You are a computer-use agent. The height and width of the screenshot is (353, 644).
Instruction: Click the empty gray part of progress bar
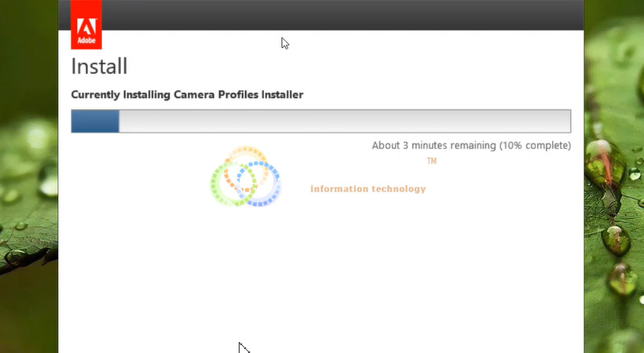click(x=344, y=122)
